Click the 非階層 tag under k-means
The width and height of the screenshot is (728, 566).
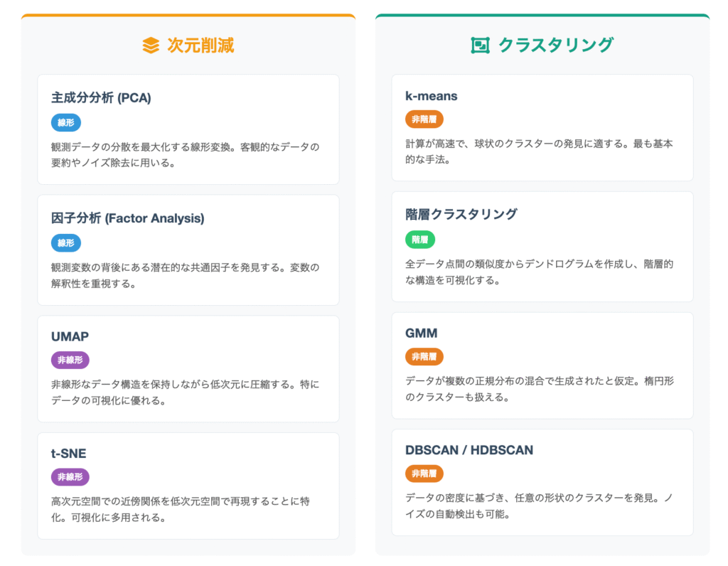[x=424, y=119]
